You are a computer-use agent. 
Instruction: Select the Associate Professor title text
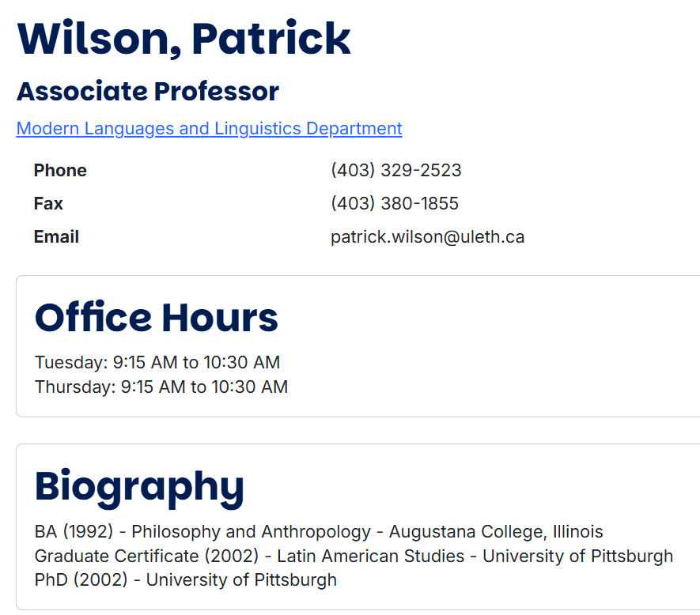(x=148, y=92)
